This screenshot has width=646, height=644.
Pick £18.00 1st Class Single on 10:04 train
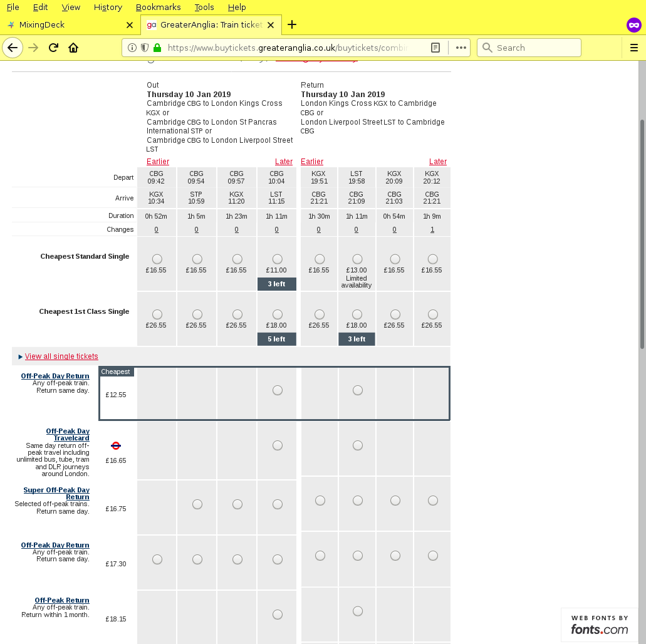(278, 314)
